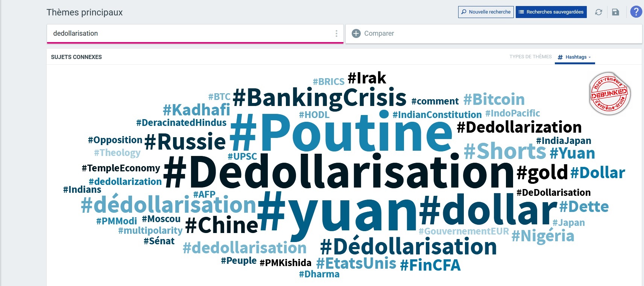Click the refresh icon

[598, 12]
